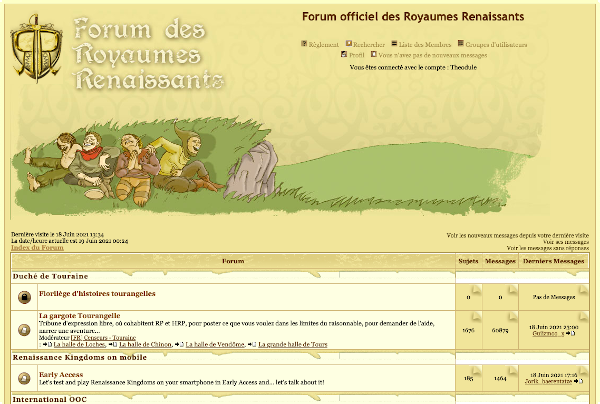Image resolution: width=600 pixels, height=404 pixels.
Task: Click arrow icon before La halle de Vendôme
Action: tap(179, 344)
